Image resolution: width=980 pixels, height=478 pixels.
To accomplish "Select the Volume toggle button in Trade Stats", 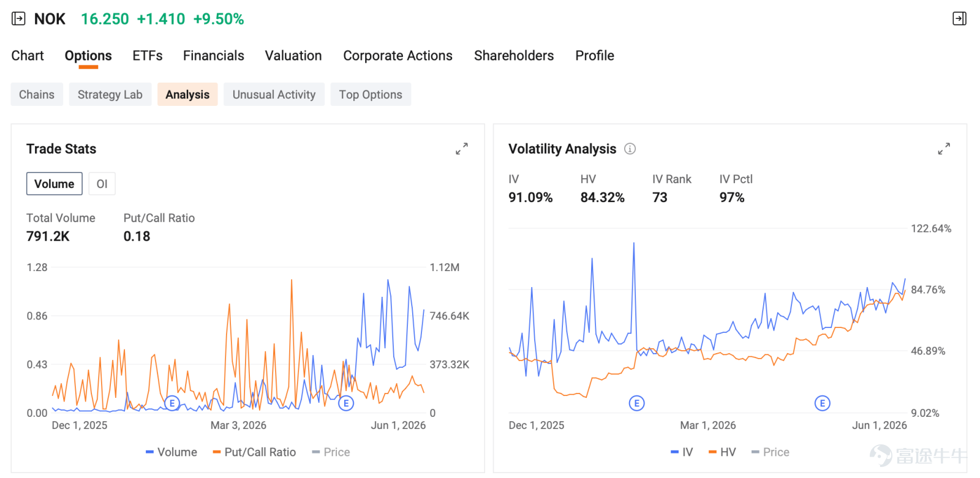I will 55,184.
